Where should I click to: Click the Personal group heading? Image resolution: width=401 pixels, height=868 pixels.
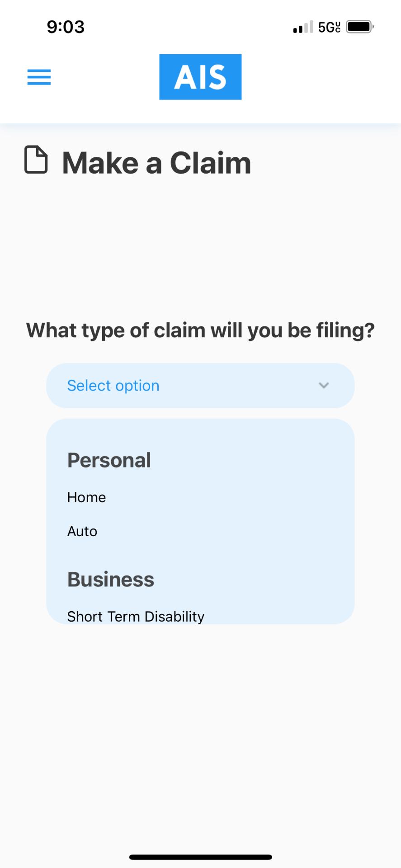pyautogui.click(x=109, y=460)
